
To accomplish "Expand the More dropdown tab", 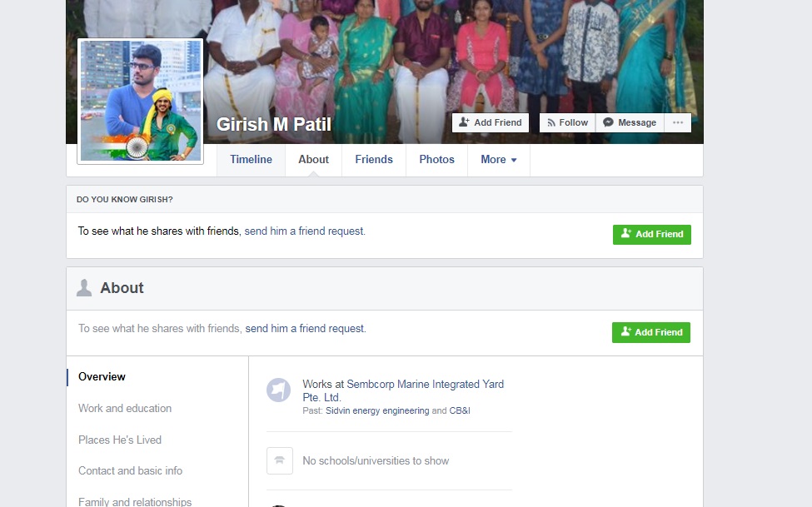I will pos(499,160).
